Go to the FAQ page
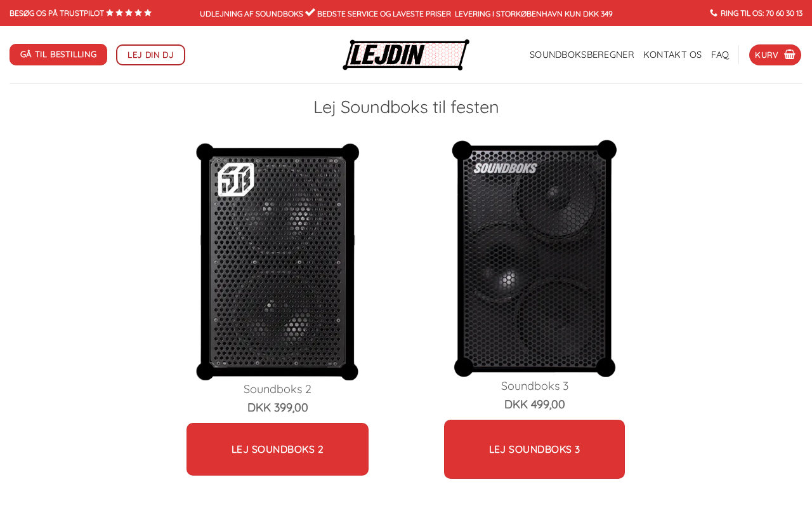This screenshot has width=812, height=508. pyautogui.click(x=720, y=55)
